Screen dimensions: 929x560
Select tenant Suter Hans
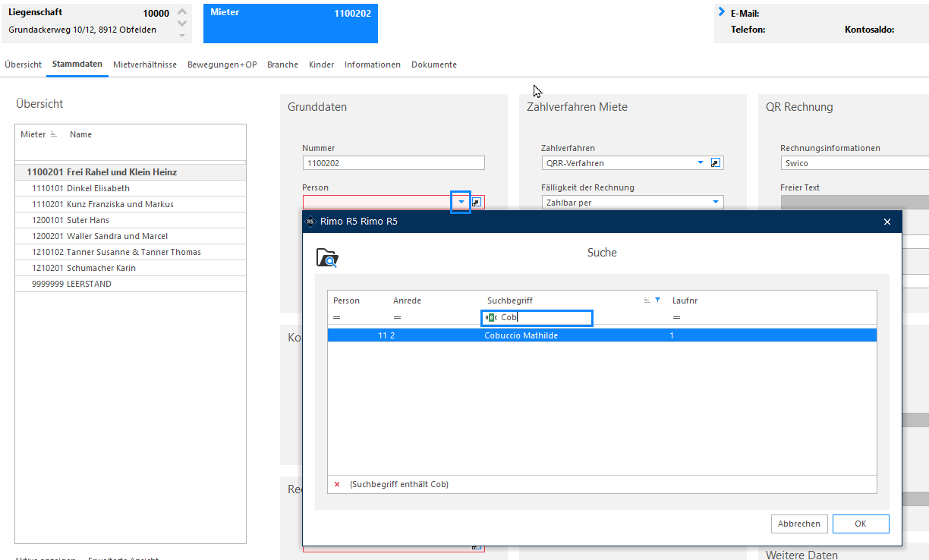(x=131, y=220)
